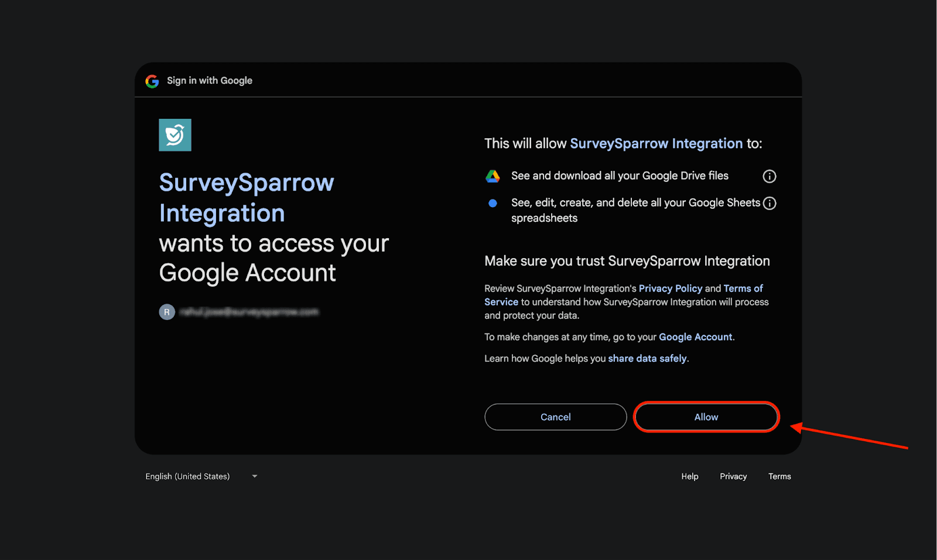Click the Google Drive icon

click(x=493, y=176)
